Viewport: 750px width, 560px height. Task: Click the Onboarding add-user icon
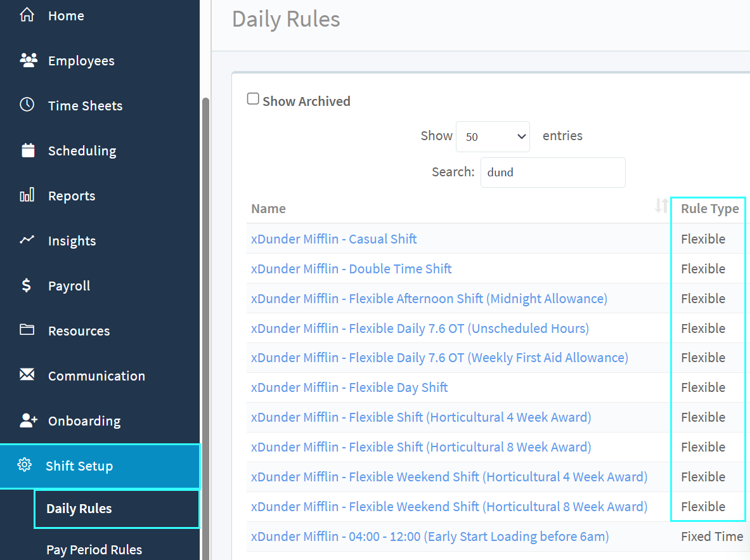pos(29,420)
